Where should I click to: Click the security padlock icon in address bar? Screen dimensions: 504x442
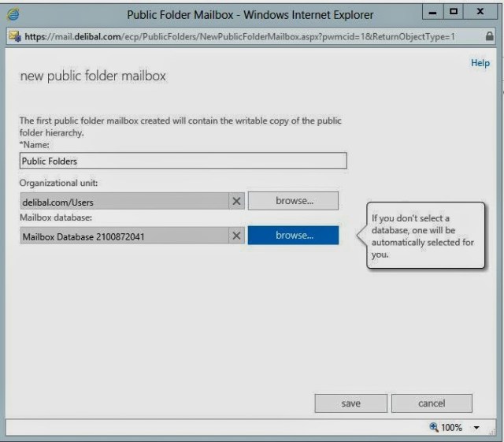pos(491,36)
